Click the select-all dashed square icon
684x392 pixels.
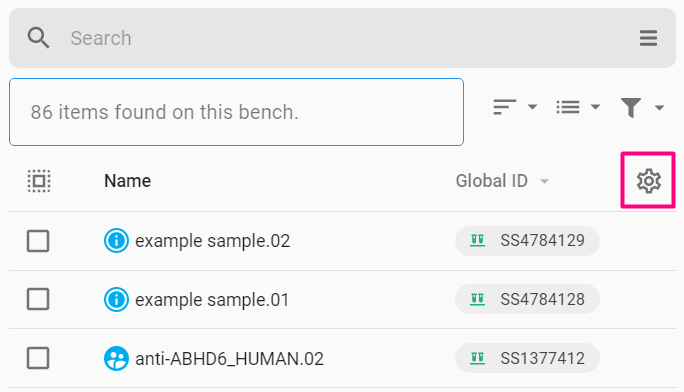(39, 181)
